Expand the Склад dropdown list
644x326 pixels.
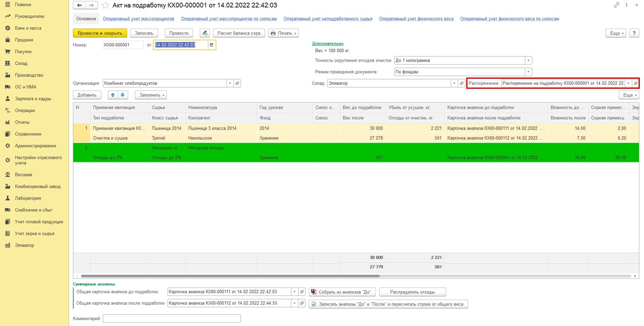click(454, 83)
